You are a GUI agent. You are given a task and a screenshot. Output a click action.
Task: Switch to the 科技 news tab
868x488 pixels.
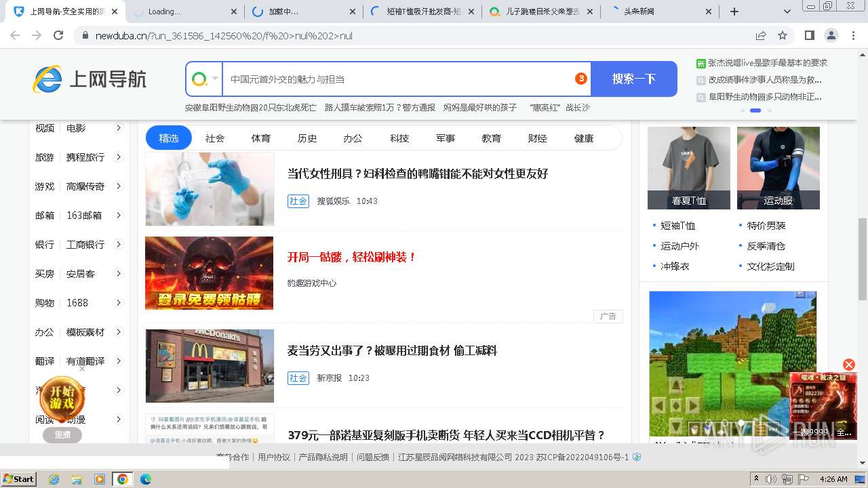[x=399, y=138]
